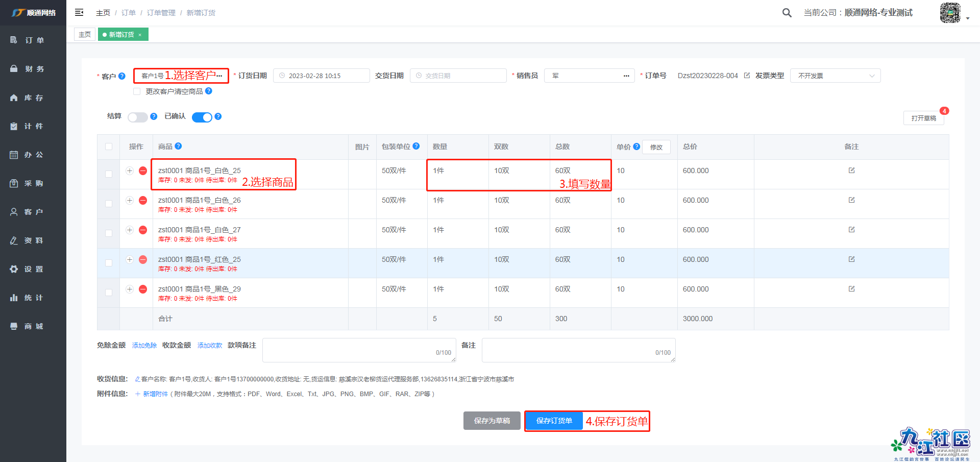The height and width of the screenshot is (462, 980).
Task: Check the 更改客户清空商品 checkbox
Action: [137, 91]
